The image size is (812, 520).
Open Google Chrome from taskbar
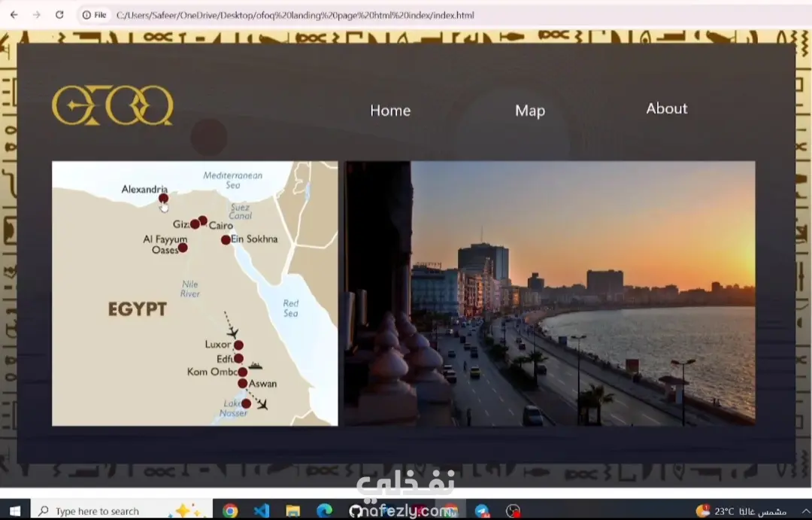230,511
